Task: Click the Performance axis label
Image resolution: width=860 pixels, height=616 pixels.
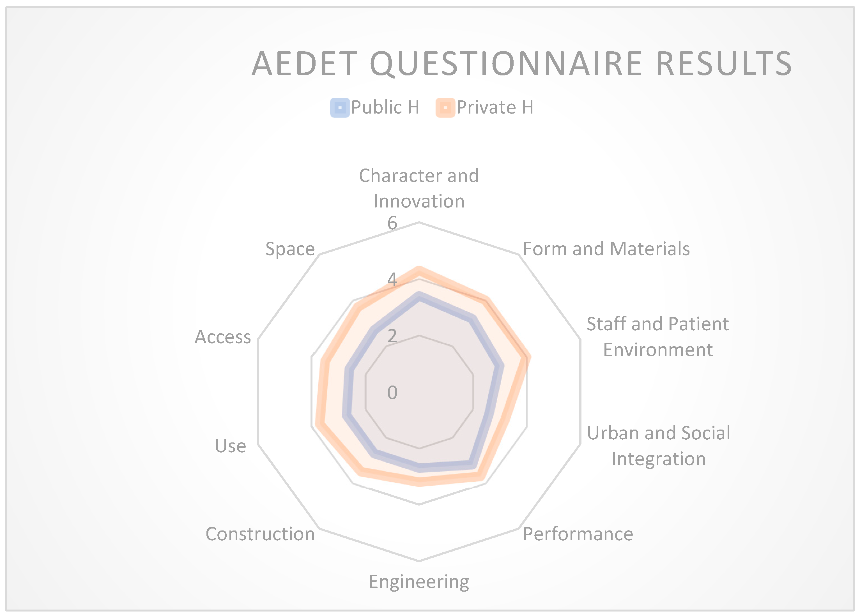Action: tap(578, 534)
